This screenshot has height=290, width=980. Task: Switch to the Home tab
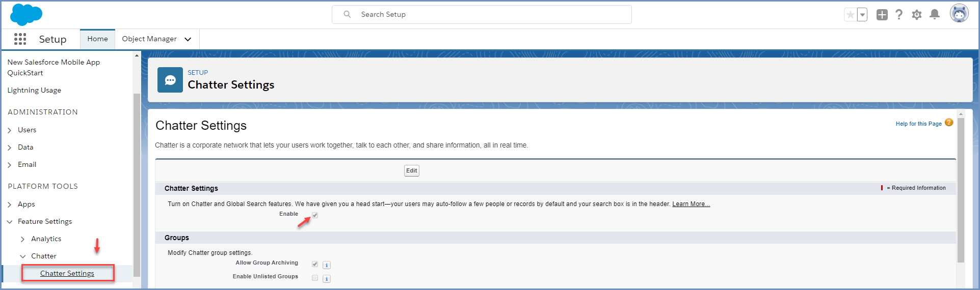(97, 39)
